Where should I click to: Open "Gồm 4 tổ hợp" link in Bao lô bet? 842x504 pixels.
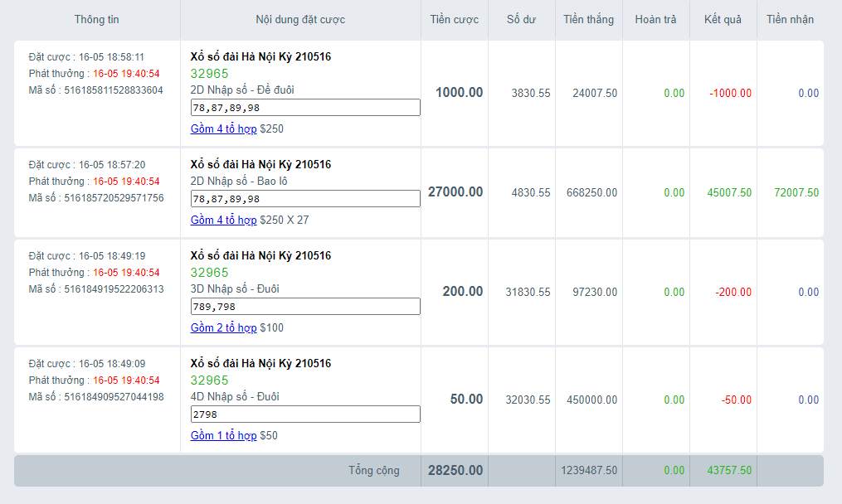(x=223, y=220)
